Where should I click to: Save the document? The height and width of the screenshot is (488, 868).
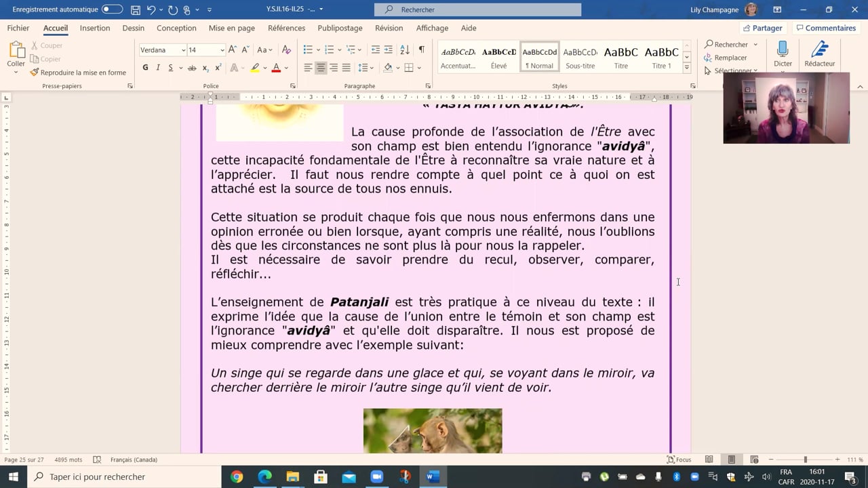[136, 9]
